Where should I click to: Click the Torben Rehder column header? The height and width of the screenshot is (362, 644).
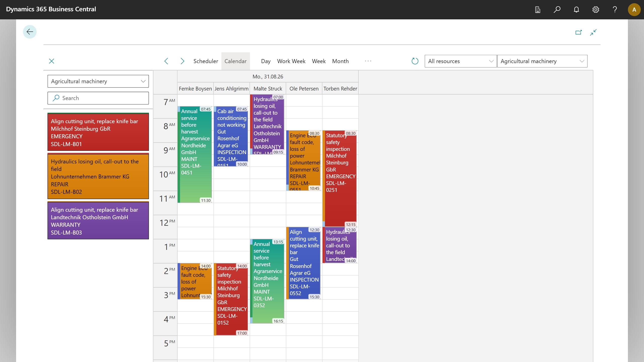click(x=340, y=89)
